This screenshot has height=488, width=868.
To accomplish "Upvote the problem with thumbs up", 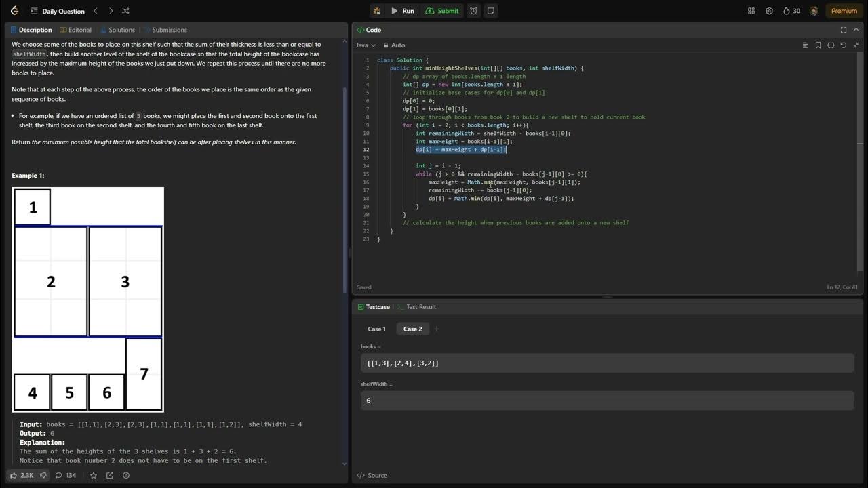I will click(14, 475).
